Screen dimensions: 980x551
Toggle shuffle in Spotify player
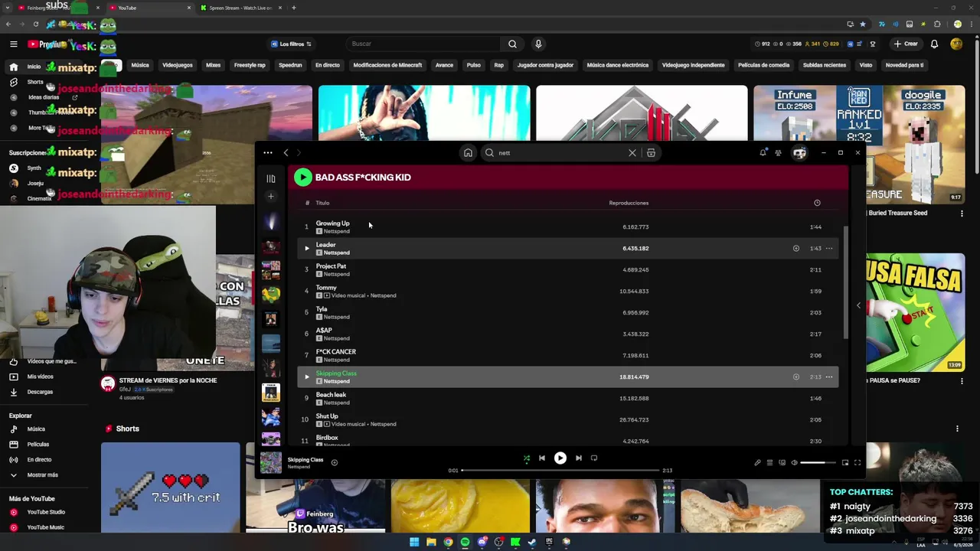pyautogui.click(x=526, y=458)
